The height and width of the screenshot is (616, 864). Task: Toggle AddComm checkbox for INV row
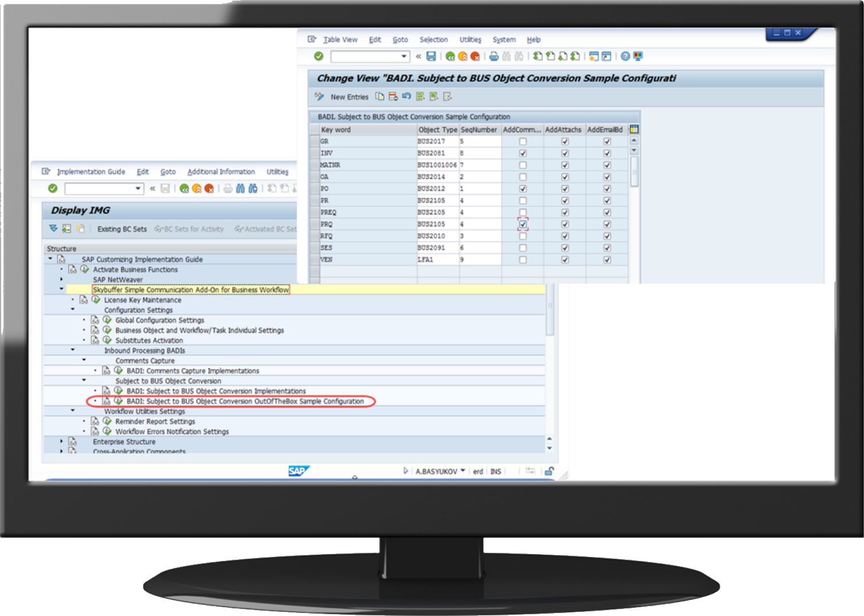click(x=523, y=153)
